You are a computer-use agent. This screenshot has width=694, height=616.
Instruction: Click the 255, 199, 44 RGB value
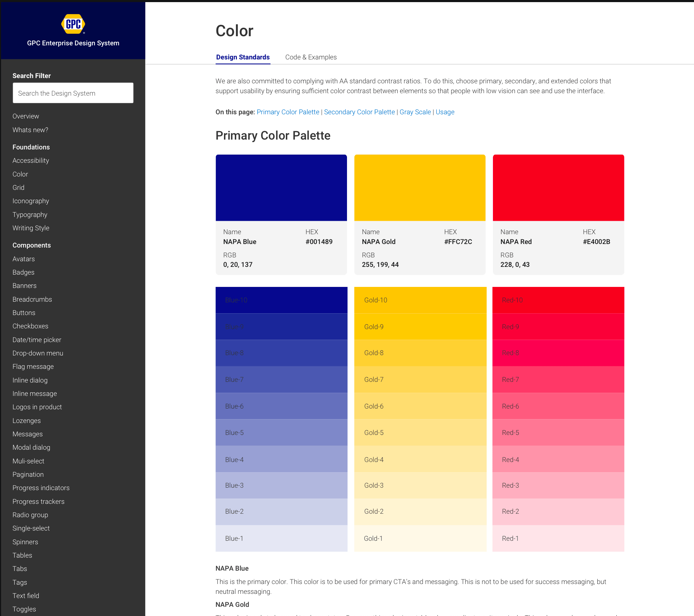pyautogui.click(x=380, y=264)
